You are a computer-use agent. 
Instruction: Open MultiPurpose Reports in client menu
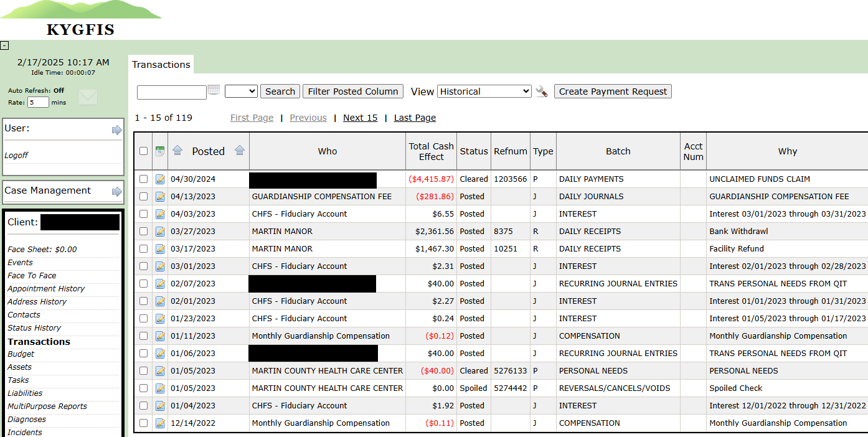(x=47, y=406)
